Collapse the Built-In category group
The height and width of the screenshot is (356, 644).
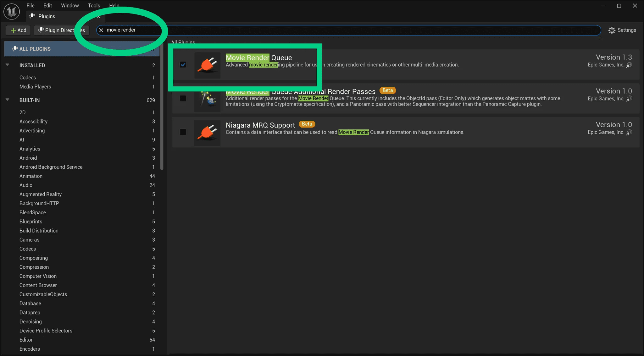click(7, 100)
